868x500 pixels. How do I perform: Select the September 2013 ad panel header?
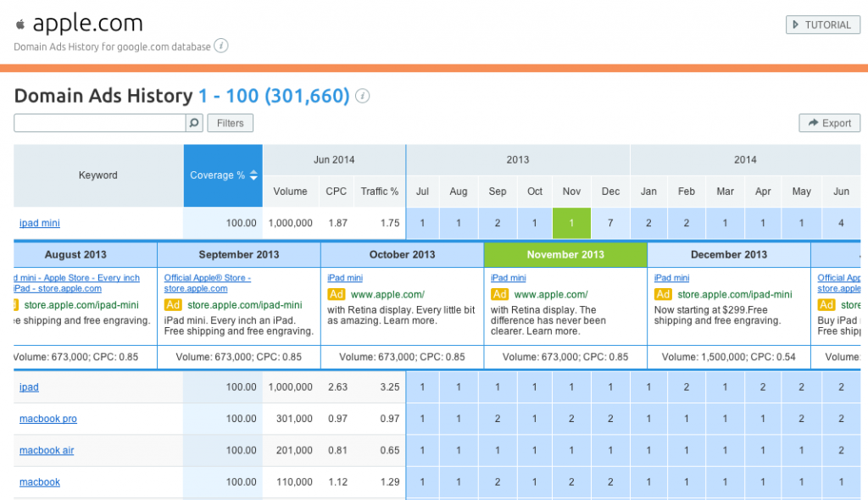coord(238,255)
